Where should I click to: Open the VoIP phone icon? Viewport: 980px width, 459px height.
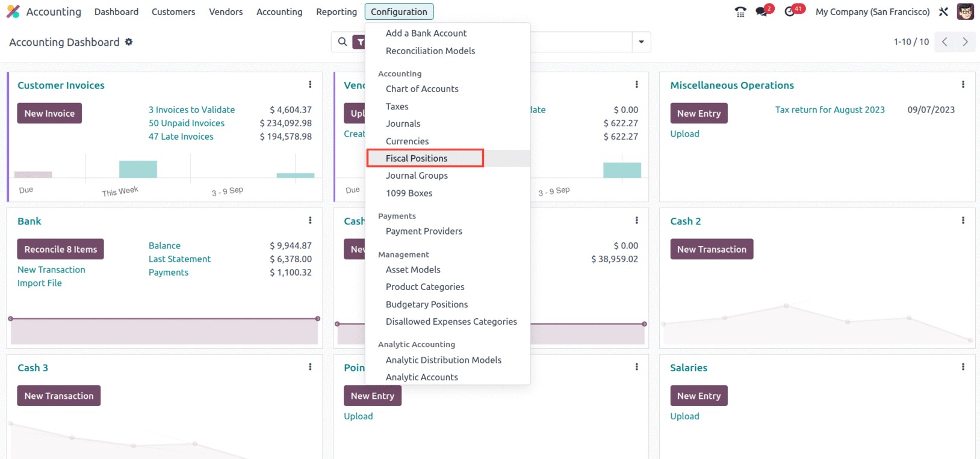click(x=740, y=11)
